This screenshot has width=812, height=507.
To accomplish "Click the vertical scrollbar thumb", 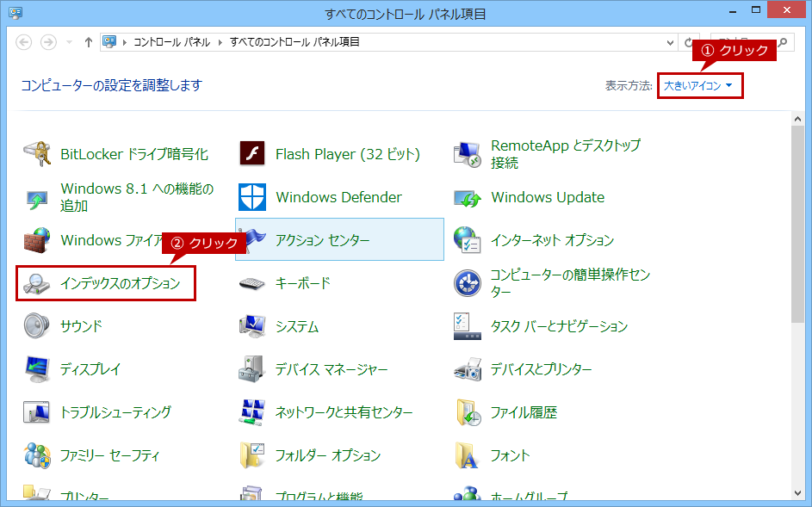I will (798, 224).
